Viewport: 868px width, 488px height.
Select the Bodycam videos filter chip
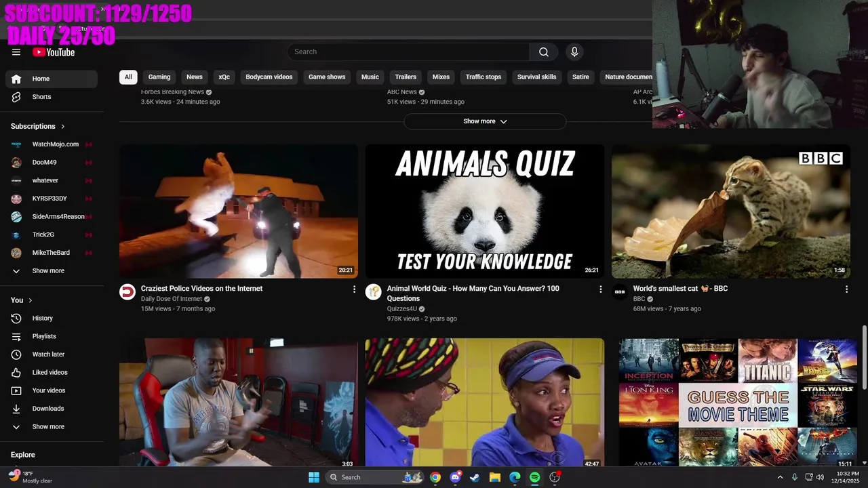tap(269, 77)
